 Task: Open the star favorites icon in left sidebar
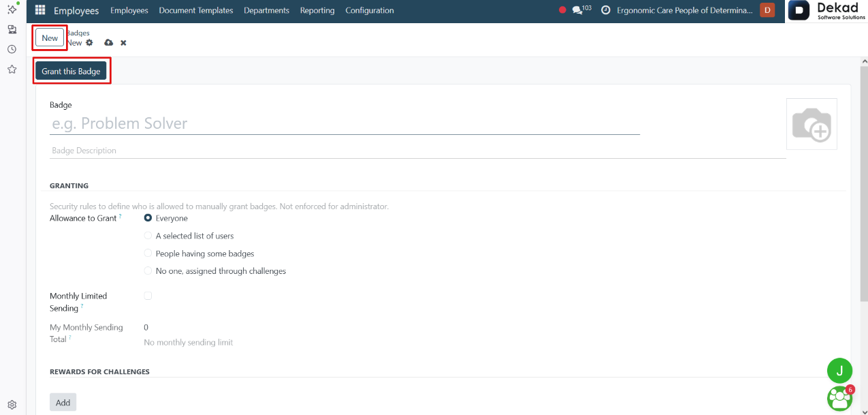pos(12,69)
